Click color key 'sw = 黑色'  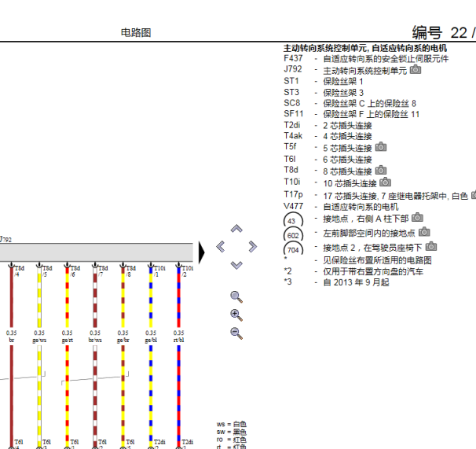[x=232, y=432]
